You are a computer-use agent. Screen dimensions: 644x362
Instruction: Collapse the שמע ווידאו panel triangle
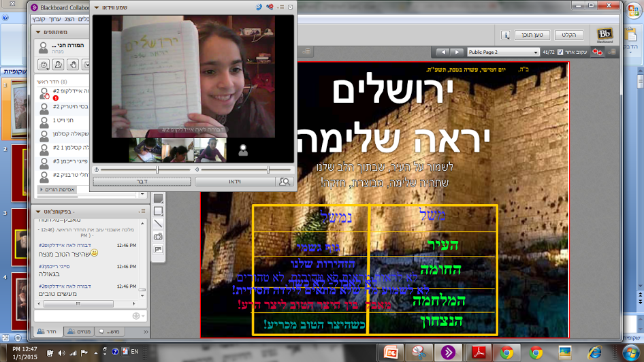point(97,7)
